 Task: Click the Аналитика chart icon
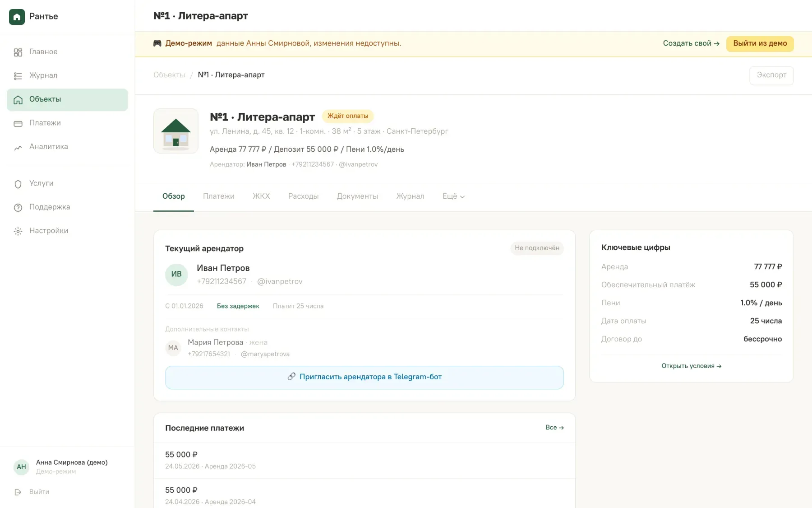[x=18, y=147]
